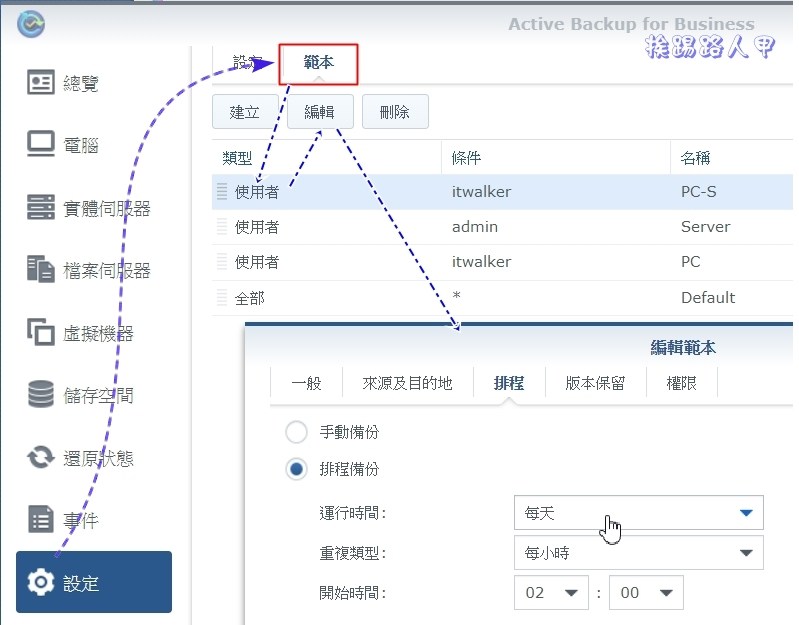Select the template row named PC-S

(x=502, y=192)
